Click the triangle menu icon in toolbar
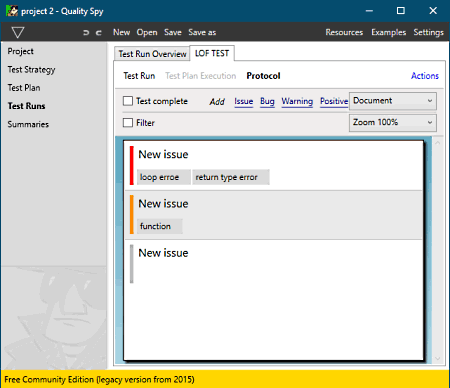Viewport: 450px width, 388px height. coord(18,32)
